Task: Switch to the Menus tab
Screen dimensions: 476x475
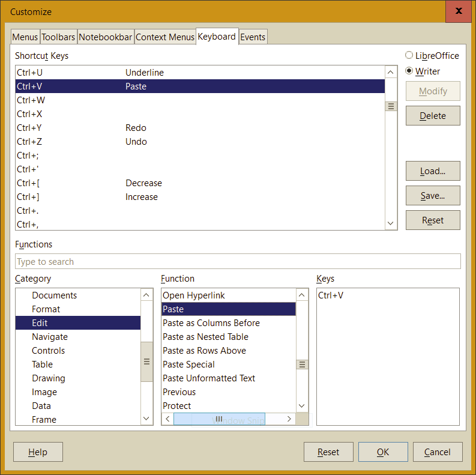Action: [x=25, y=37]
